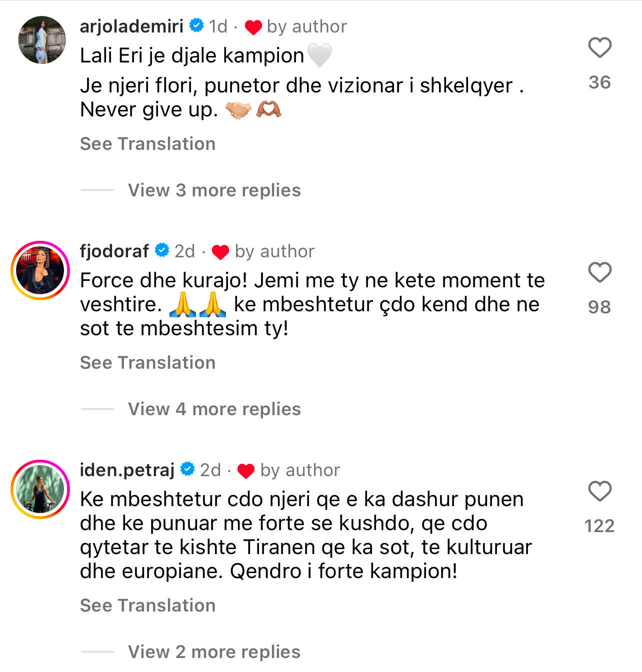See Translation for iden.petraj's comment
Viewport: 642px width, 672px height.
pos(147,606)
